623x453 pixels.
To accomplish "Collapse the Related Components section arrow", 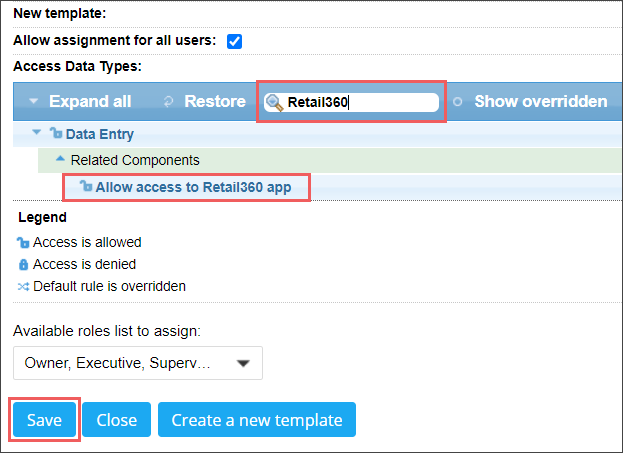I will click(60, 159).
